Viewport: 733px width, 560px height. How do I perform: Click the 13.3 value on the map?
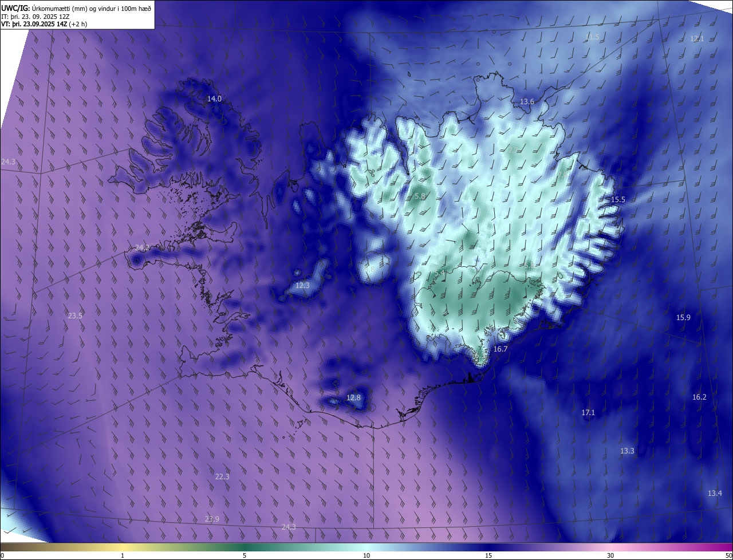[627, 451]
